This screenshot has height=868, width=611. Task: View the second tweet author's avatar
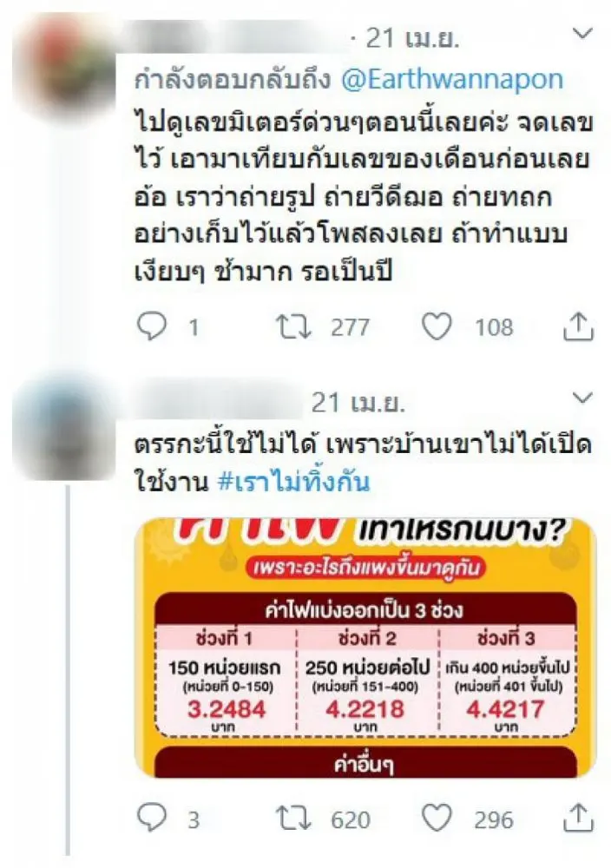(63, 427)
